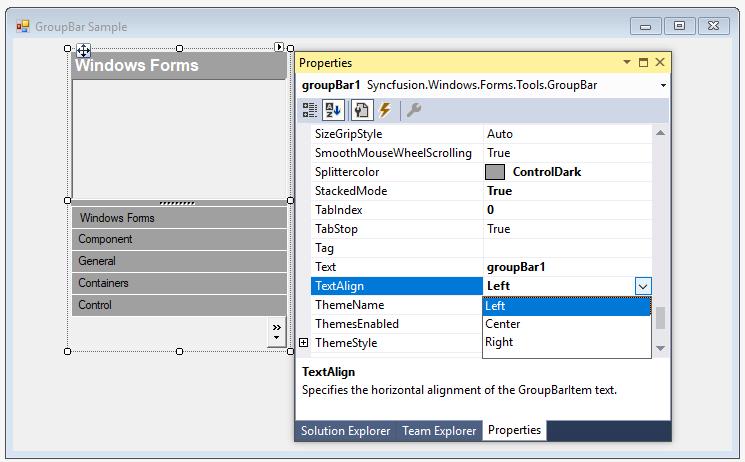Screen dimensions: 745x462
Task: Open the Properties window position menu arrow
Action: click(627, 62)
